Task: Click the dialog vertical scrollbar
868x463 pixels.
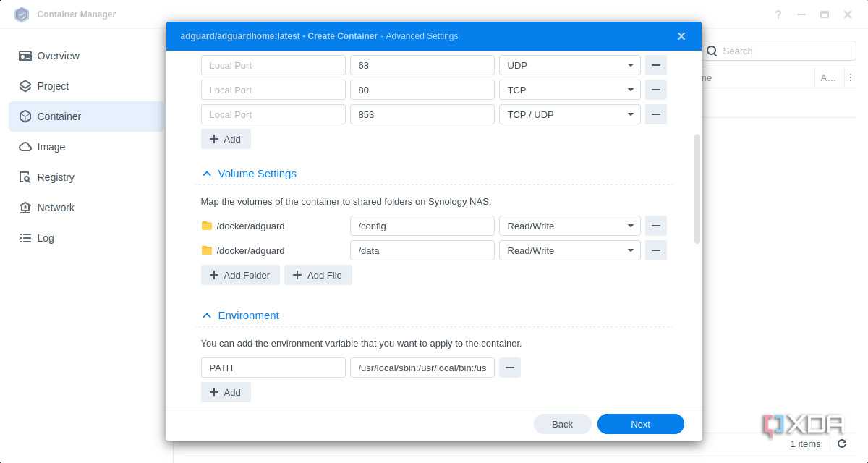Action: click(697, 189)
